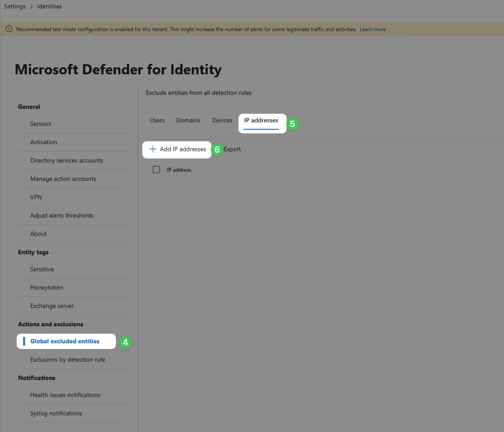Click the Notifications section heading
Viewport: 504px width, 432px height.
(x=37, y=378)
